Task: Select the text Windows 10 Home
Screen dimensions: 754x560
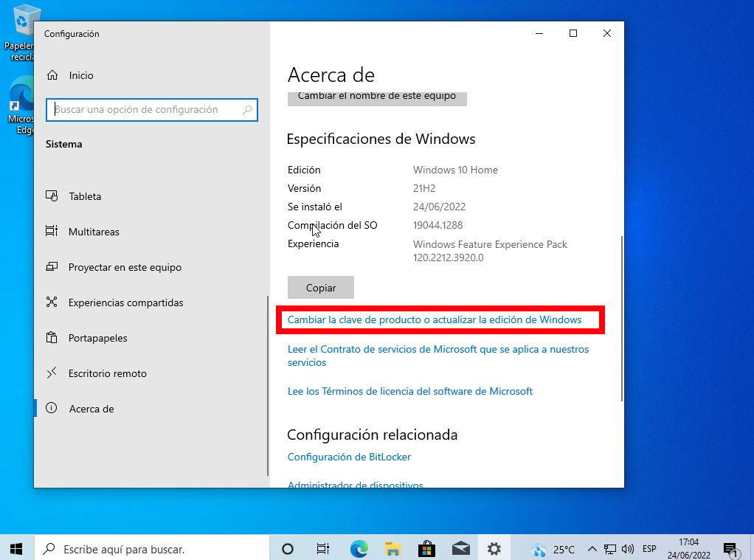Action: (x=455, y=170)
